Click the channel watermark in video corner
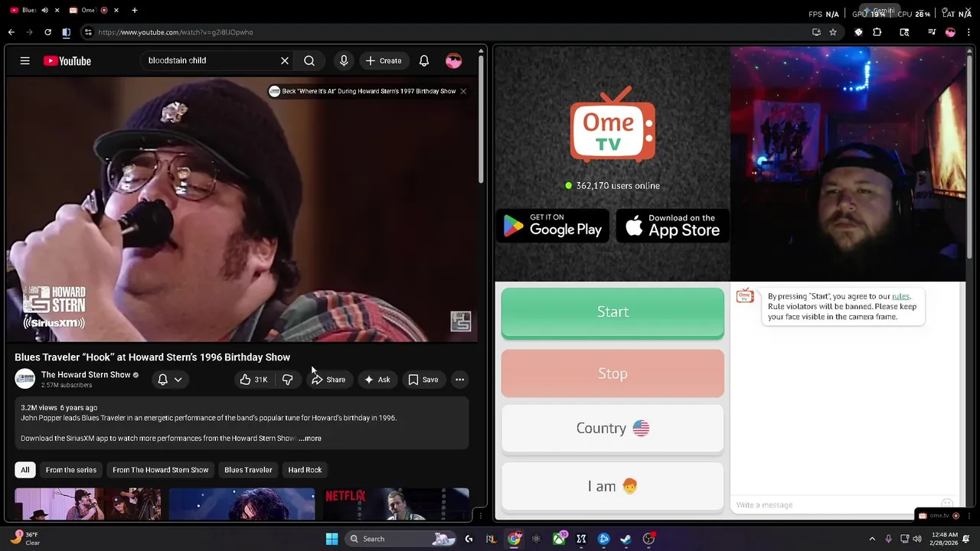 coord(460,321)
